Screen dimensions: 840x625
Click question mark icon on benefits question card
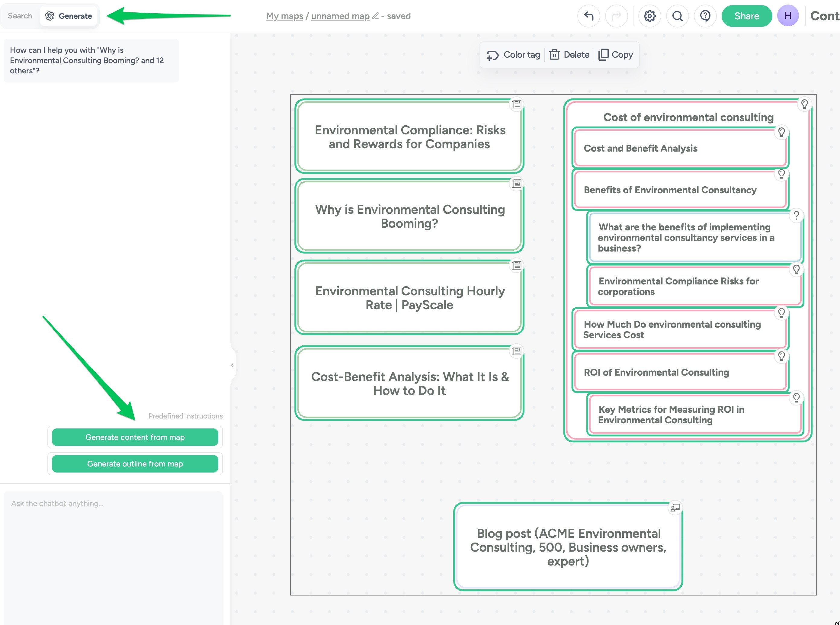[x=797, y=215]
